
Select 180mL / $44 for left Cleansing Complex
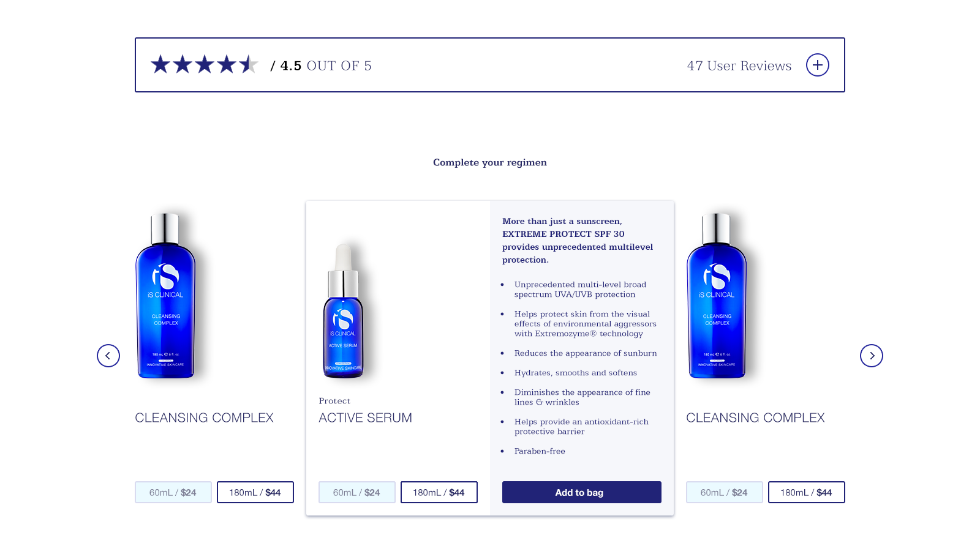[x=255, y=492]
